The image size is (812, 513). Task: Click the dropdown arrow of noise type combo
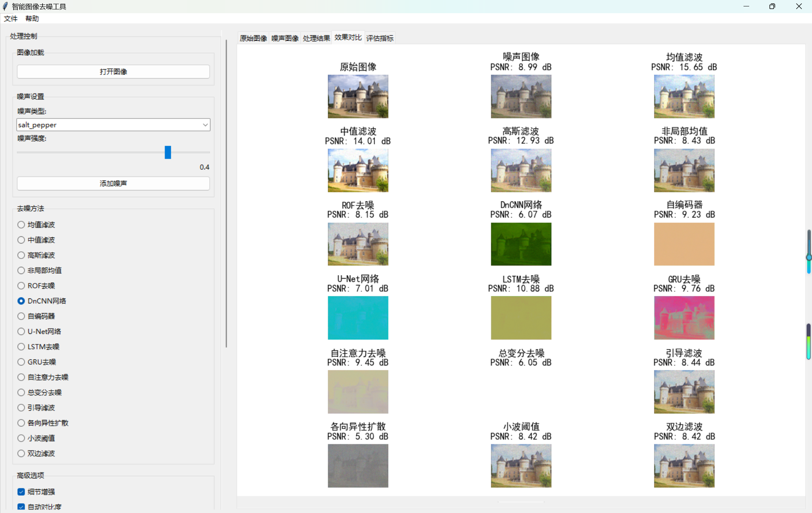[x=205, y=125]
